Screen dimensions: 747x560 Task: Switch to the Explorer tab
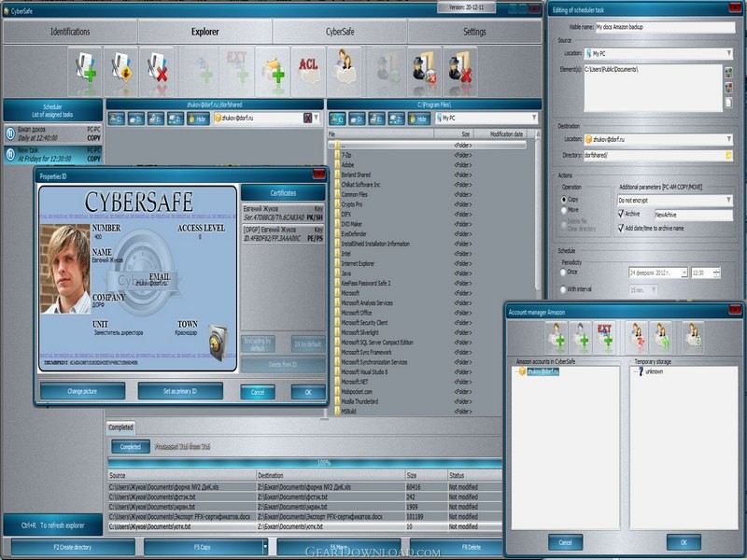pyautogui.click(x=204, y=32)
